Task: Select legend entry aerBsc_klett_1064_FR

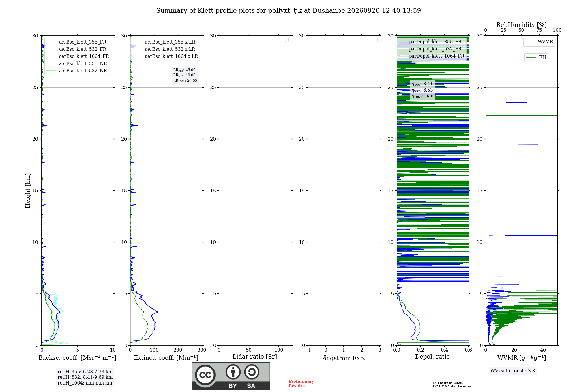Action: tap(77, 56)
